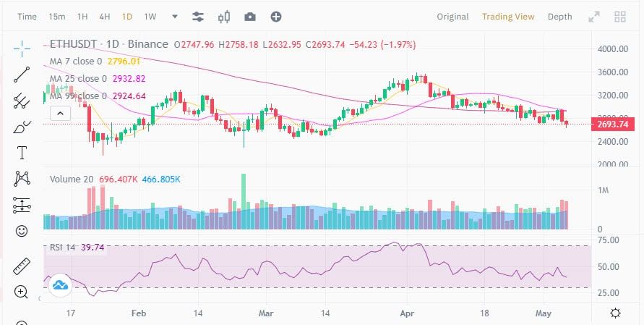Select the Original chart view
Screen dimensions: 644x325
coord(452,17)
